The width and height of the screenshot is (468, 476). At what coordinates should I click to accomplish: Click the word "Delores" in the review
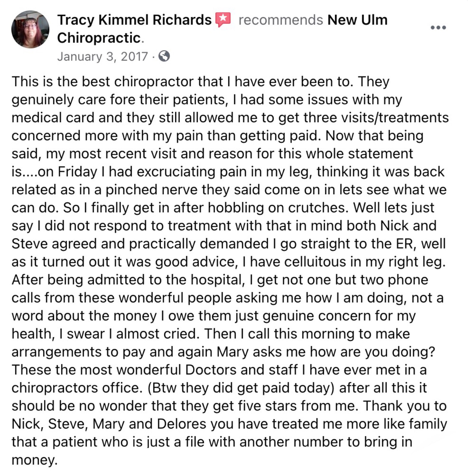181,424
